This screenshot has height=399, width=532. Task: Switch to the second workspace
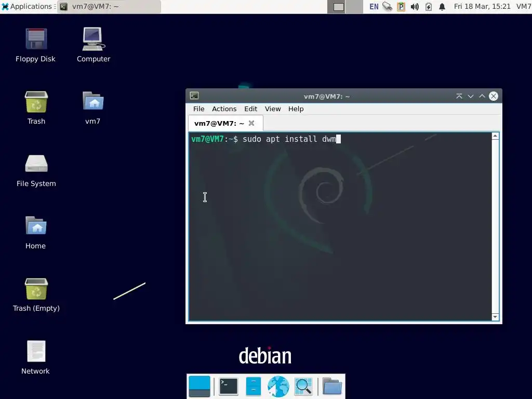coord(354,7)
